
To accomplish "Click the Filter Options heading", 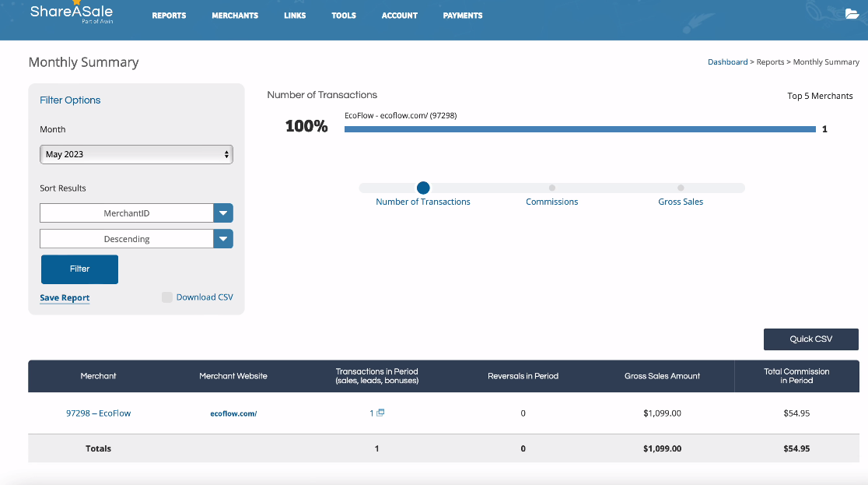I will coord(70,100).
